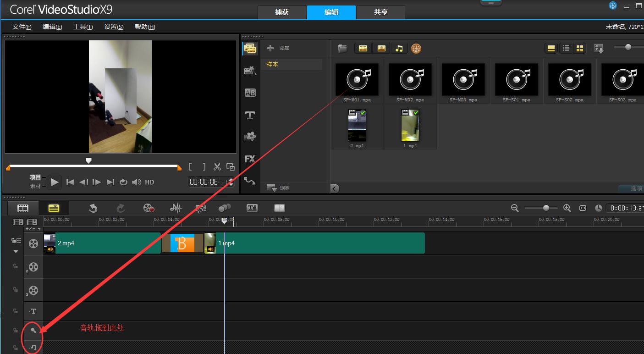
Task: Select the SP-M02.mpa audio thumbnail
Action: click(410, 80)
